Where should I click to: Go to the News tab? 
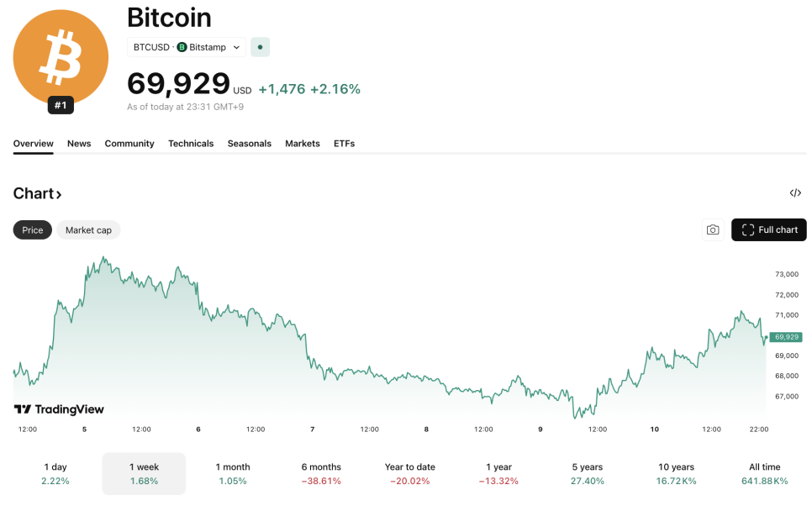click(79, 144)
